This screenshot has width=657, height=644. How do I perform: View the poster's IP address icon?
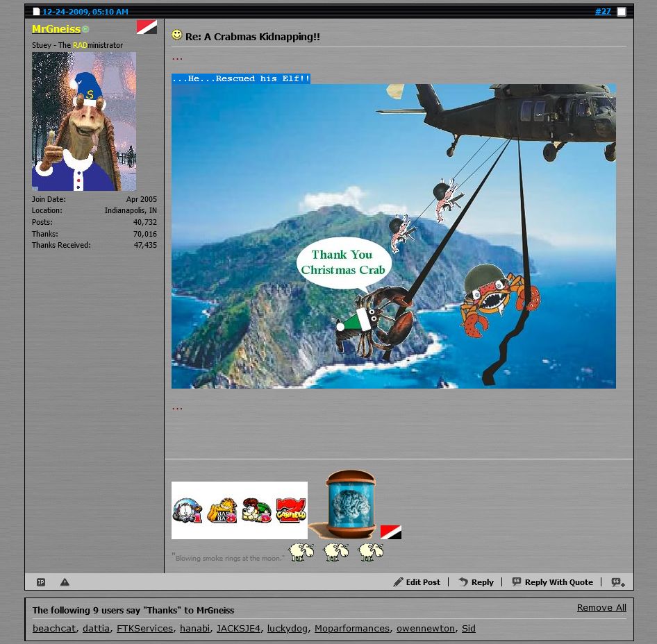click(41, 582)
